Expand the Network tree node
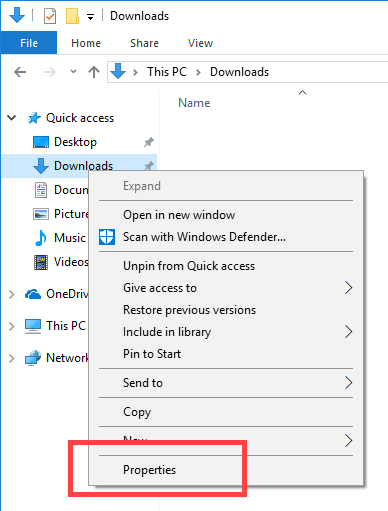This screenshot has height=511, width=388. (x=12, y=358)
